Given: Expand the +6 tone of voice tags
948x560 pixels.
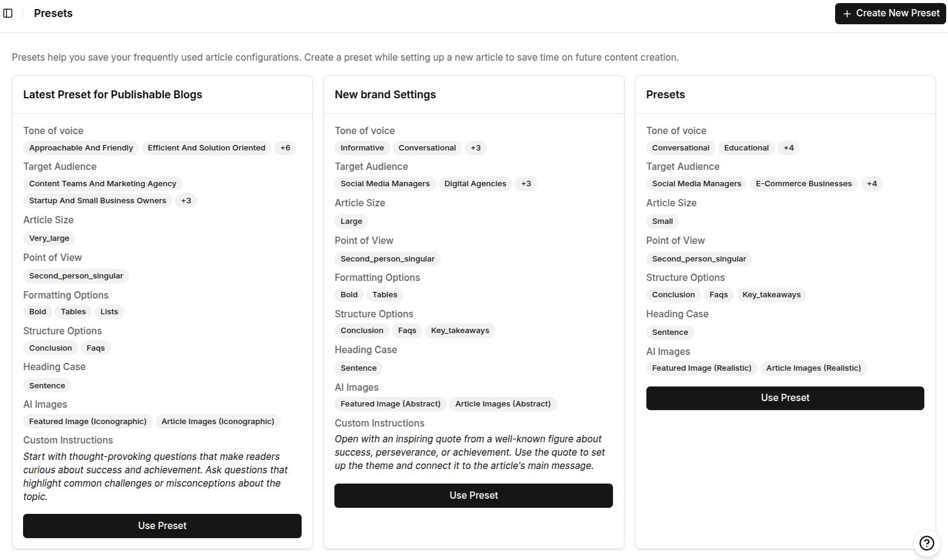Looking at the screenshot, I should (x=285, y=147).
